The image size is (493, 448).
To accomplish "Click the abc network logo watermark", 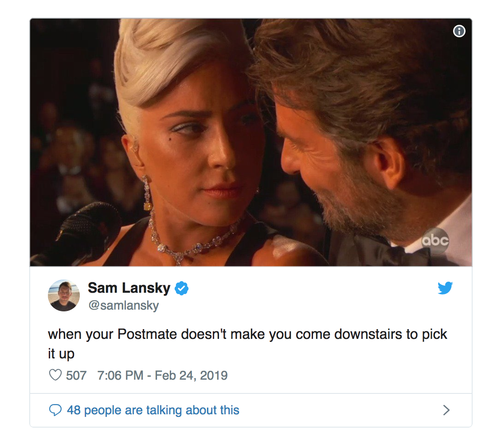I will point(435,241).
